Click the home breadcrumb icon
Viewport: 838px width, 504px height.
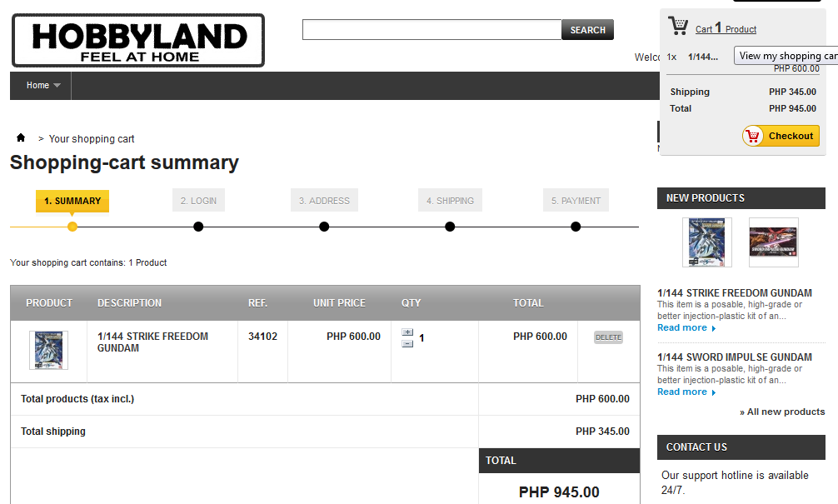coord(21,138)
